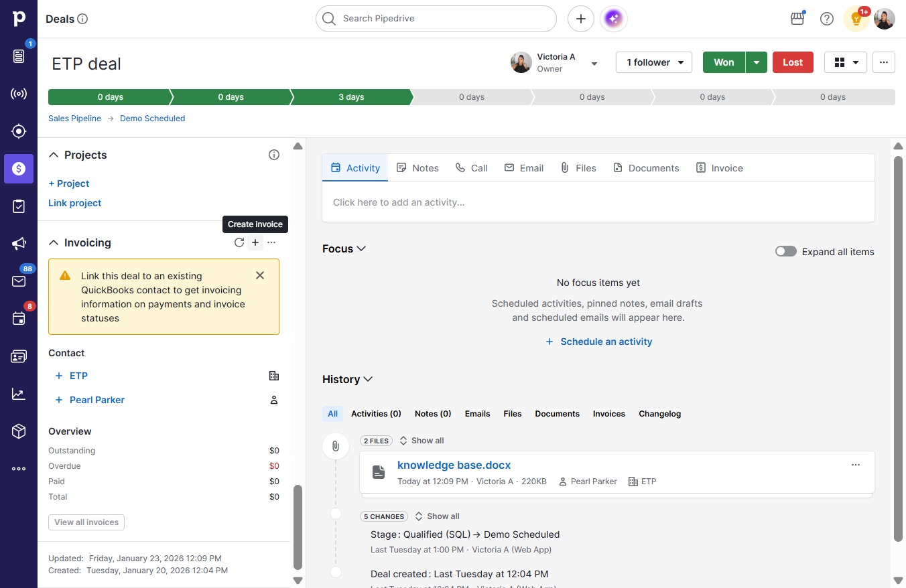The image size is (906, 588).
Task: Click Schedule an activity link
Action: click(x=598, y=342)
